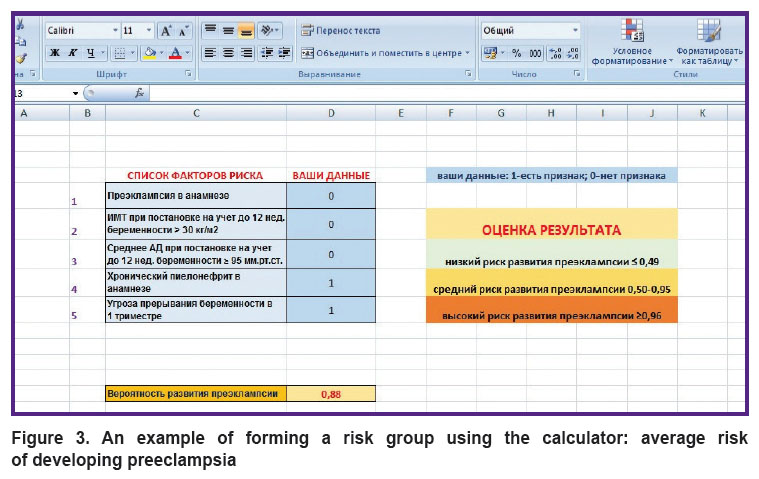Click in the formula bar
This screenshot has width=759, height=479.
448,93
